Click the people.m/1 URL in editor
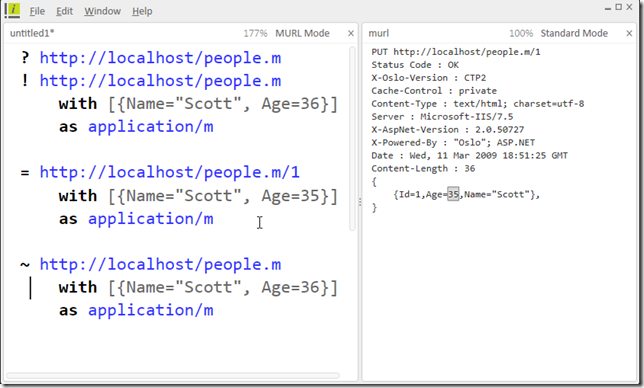The width and height of the screenshot is (644, 388). (x=170, y=172)
